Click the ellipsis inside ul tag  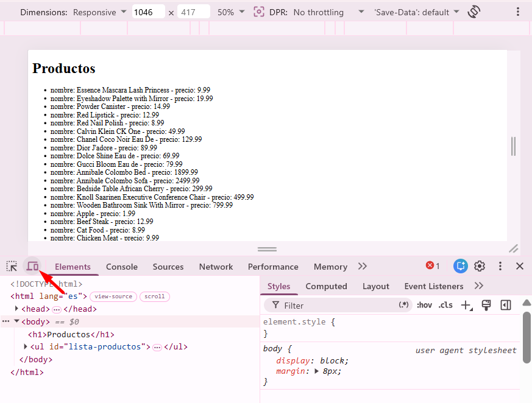click(x=157, y=348)
